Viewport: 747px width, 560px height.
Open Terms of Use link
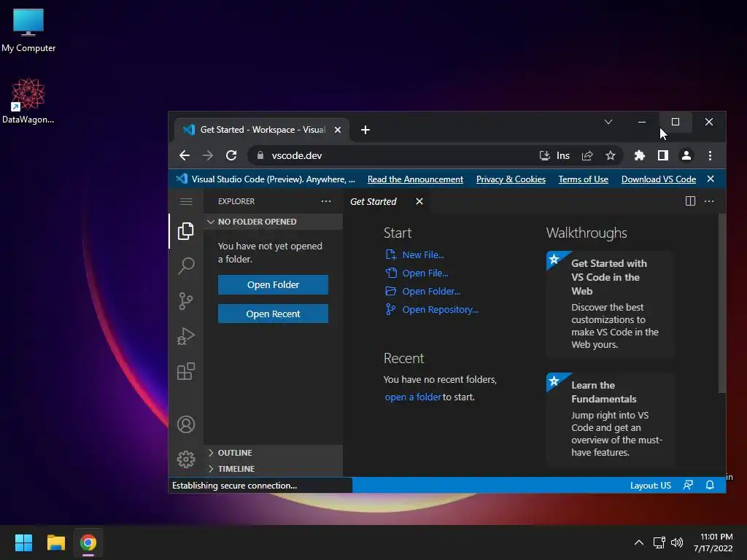pos(583,179)
